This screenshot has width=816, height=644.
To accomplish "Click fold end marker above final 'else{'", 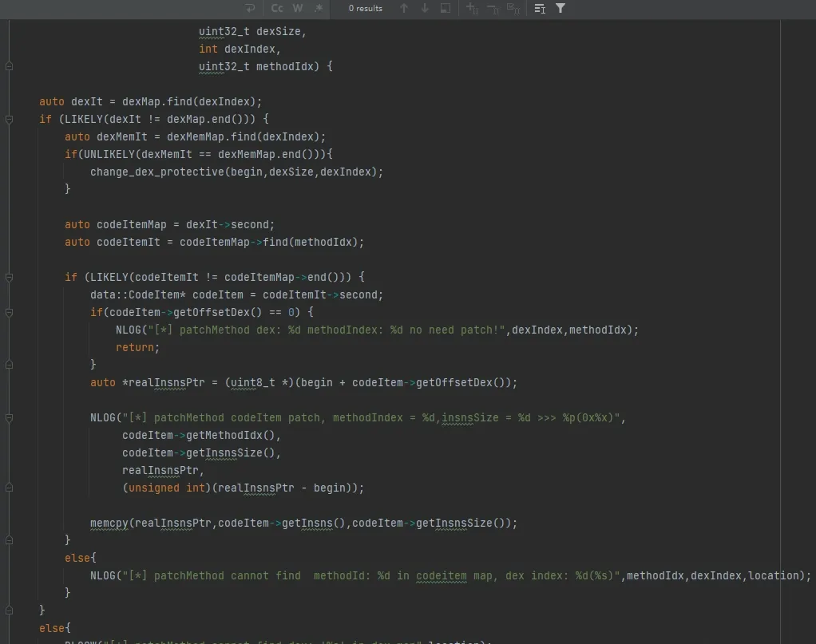I will click(x=9, y=610).
